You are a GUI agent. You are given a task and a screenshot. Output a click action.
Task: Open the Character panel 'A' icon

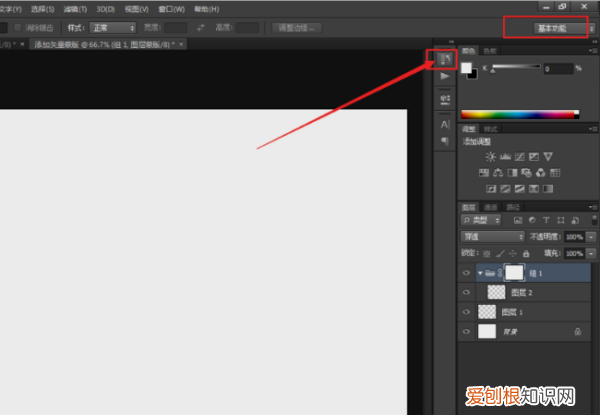point(445,124)
